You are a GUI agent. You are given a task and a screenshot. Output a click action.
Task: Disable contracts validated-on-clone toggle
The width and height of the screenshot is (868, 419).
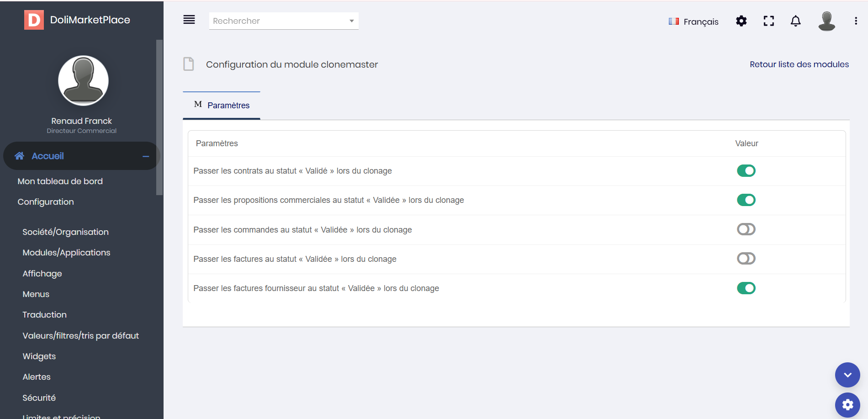tap(746, 171)
